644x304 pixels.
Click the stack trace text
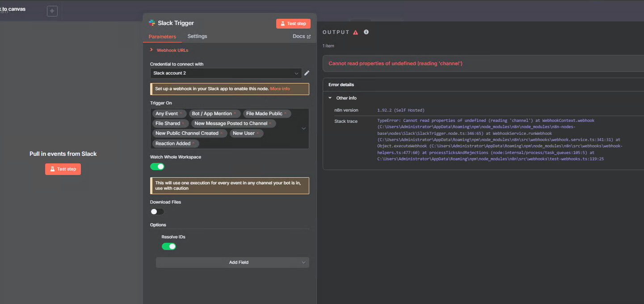click(x=501, y=140)
